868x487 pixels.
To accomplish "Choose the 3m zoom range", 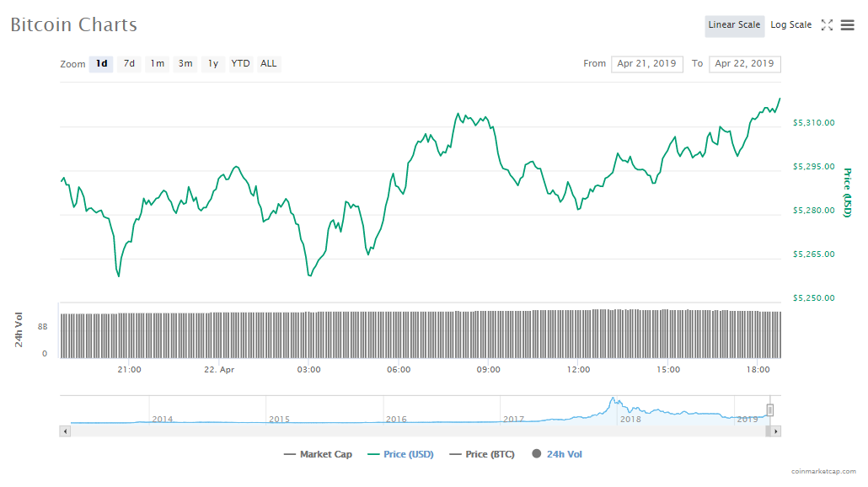I will pyautogui.click(x=185, y=64).
